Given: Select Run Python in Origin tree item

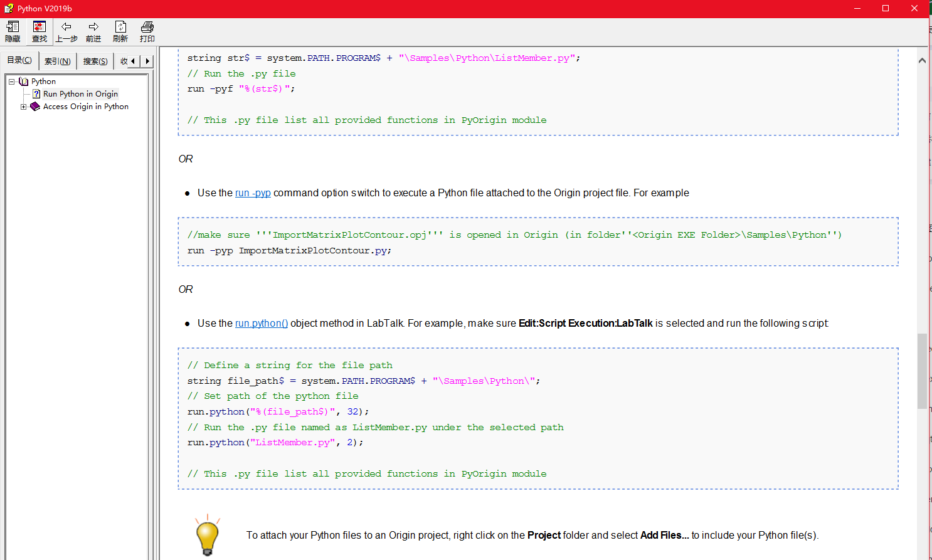Looking at the screenshot, I should click(x=80, y=94).
